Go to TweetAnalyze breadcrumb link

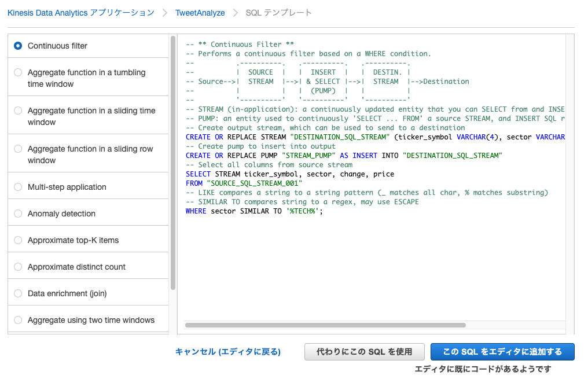click(x=200, y=13)
